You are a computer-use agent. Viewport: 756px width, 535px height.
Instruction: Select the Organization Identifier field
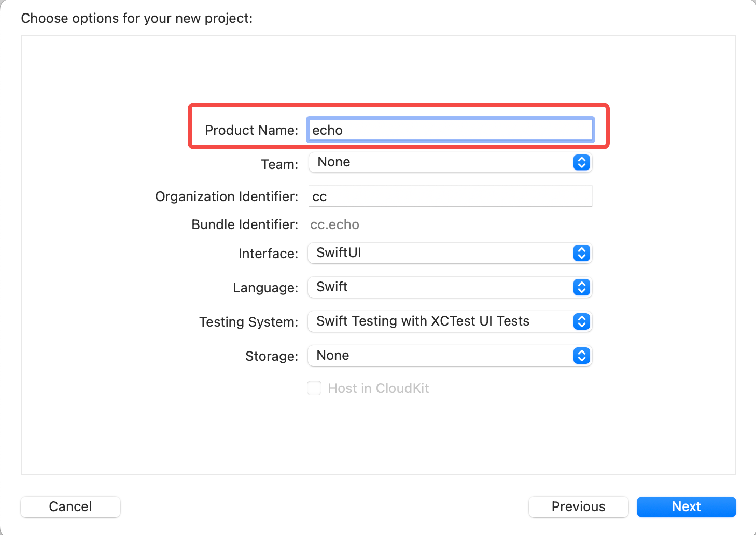coord(450,196)
